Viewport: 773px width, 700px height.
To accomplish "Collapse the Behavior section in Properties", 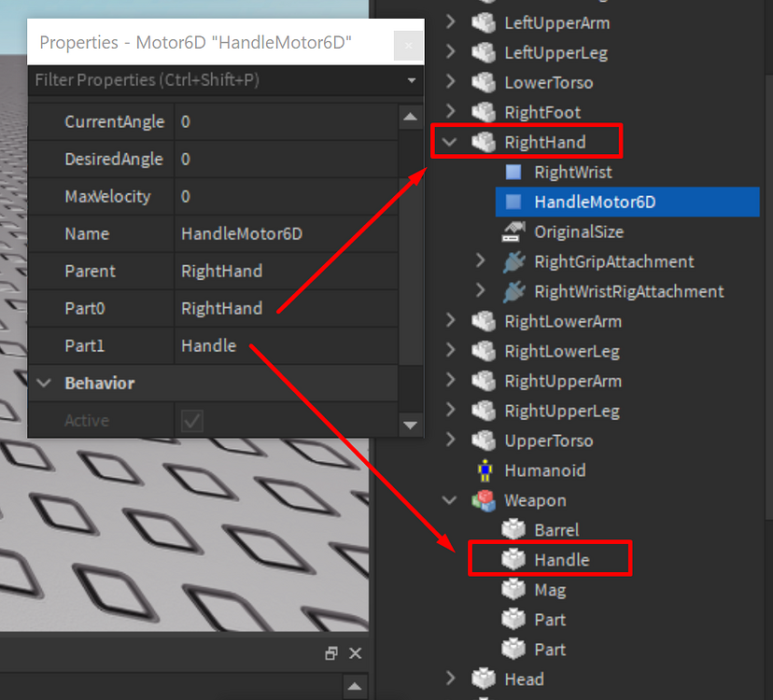I will (x=43, y=383).
